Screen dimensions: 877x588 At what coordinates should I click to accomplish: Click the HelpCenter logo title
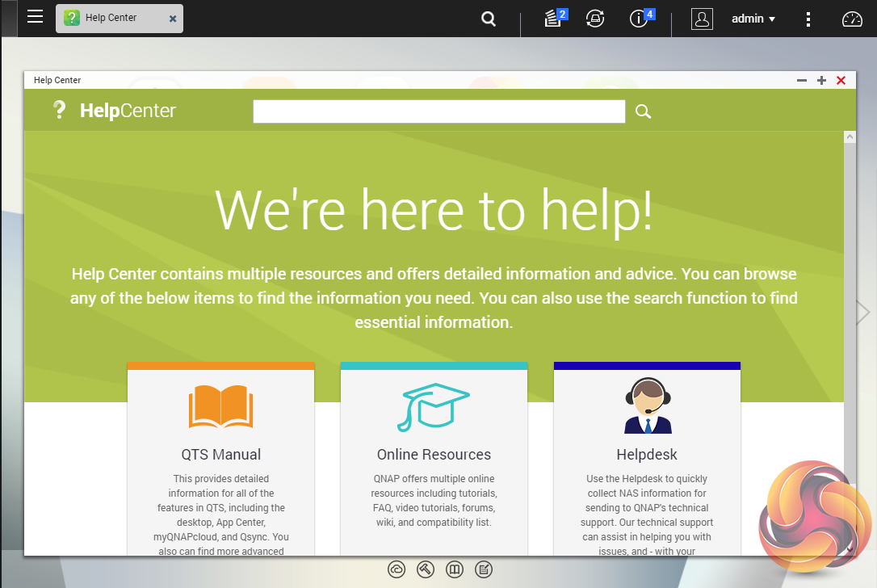(x=128, y=110)
